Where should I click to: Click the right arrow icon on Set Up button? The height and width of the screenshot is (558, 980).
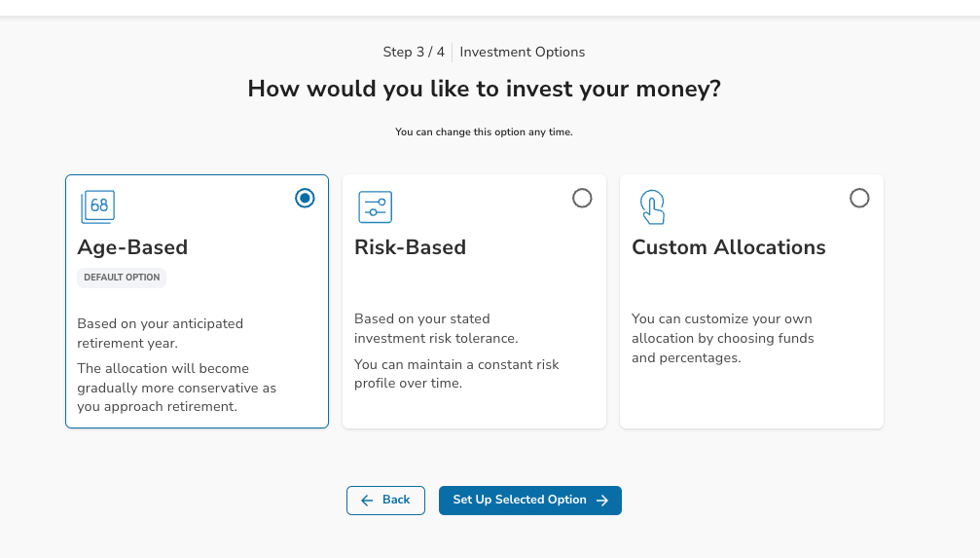(x=602, y=501)
